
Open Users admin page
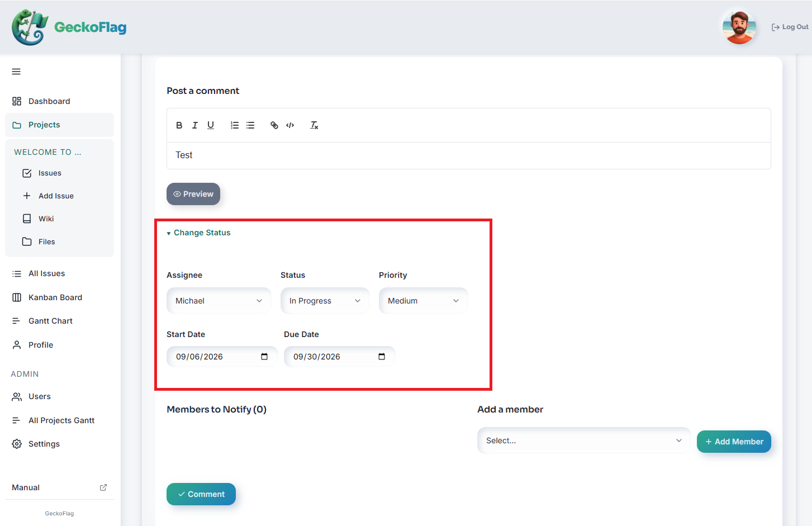pos(59,396)
